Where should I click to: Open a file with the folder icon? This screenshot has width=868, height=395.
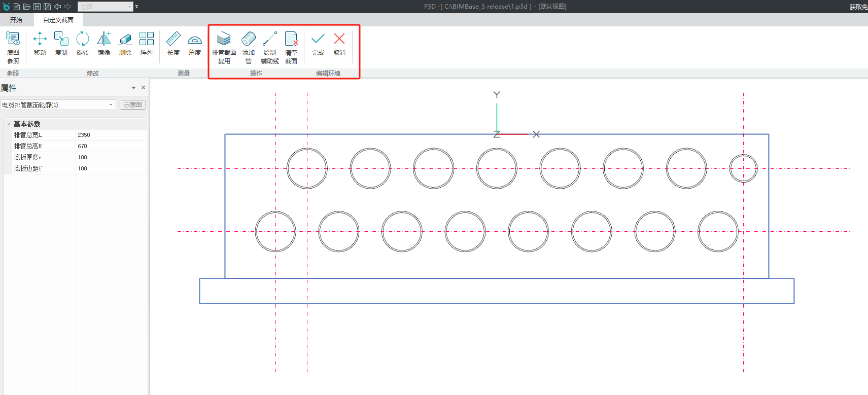click(27, 7)
